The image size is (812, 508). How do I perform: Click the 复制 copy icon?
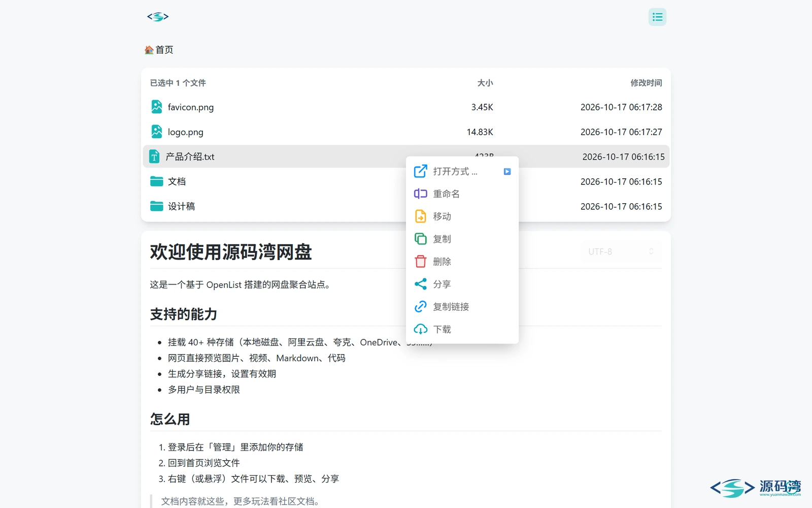pos(421,239)
